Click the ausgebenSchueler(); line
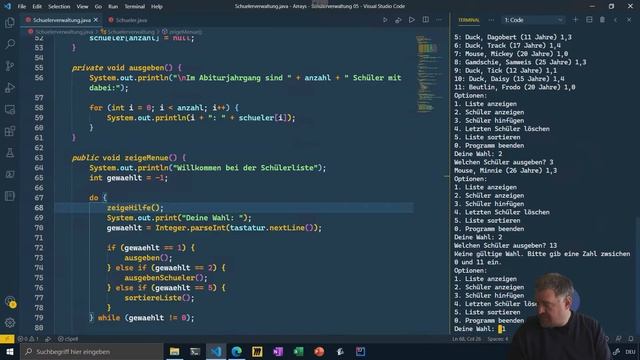Image resolution: width=640 pixels, height=360 pixels. tap(166, 278)
